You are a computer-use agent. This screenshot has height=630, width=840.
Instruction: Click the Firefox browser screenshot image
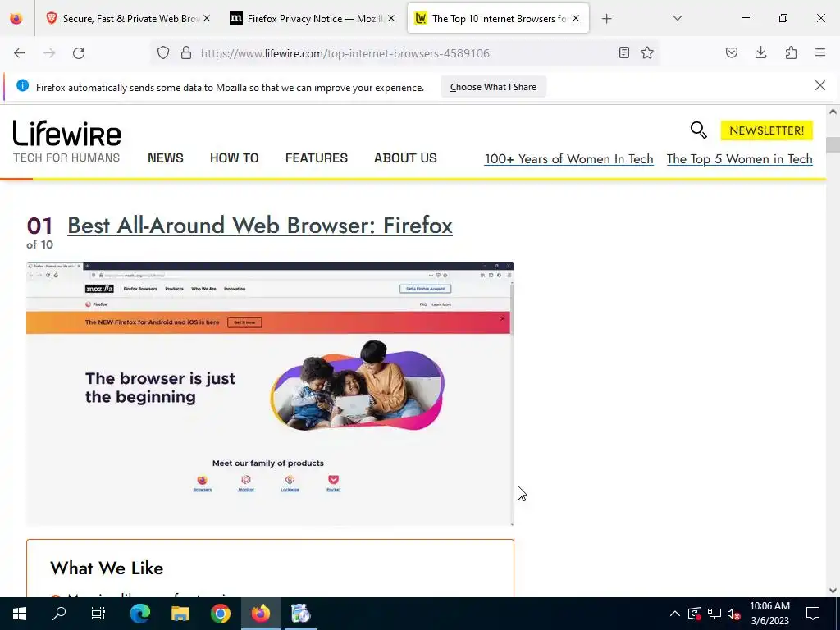click(x=270, y=394)
